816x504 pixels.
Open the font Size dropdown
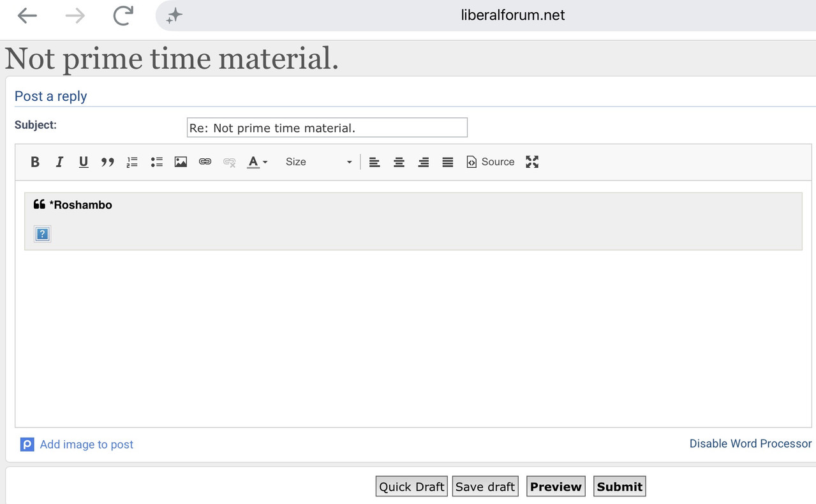(318, 162)
